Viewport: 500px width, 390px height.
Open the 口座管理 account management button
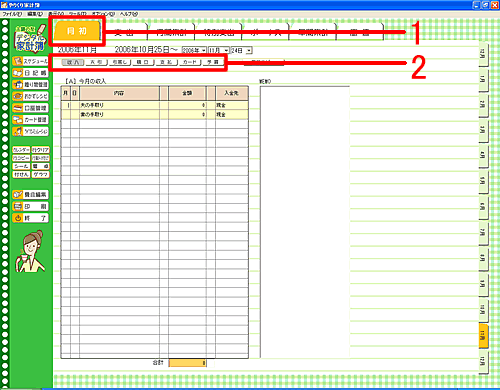[x=30, y=108]
